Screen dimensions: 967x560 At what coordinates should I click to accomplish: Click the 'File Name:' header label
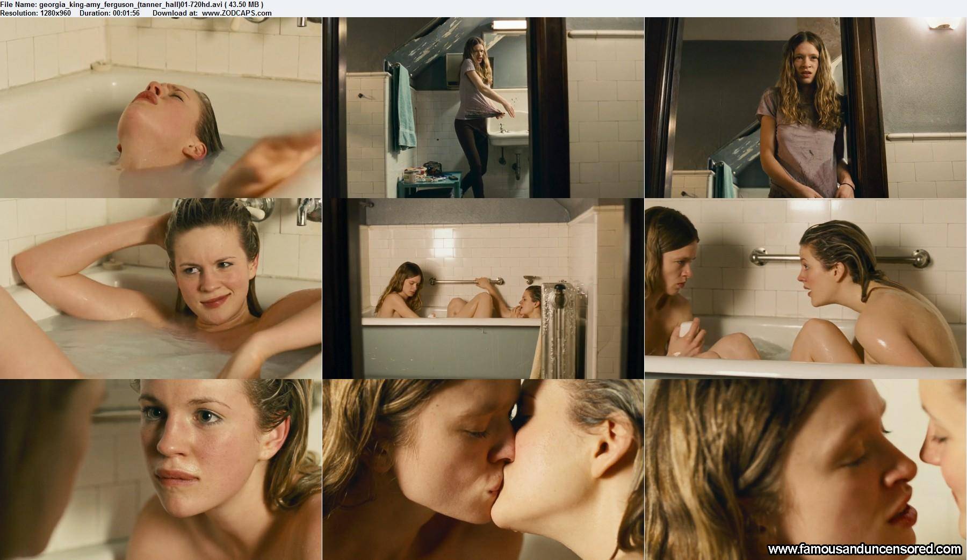click(18, 4)
